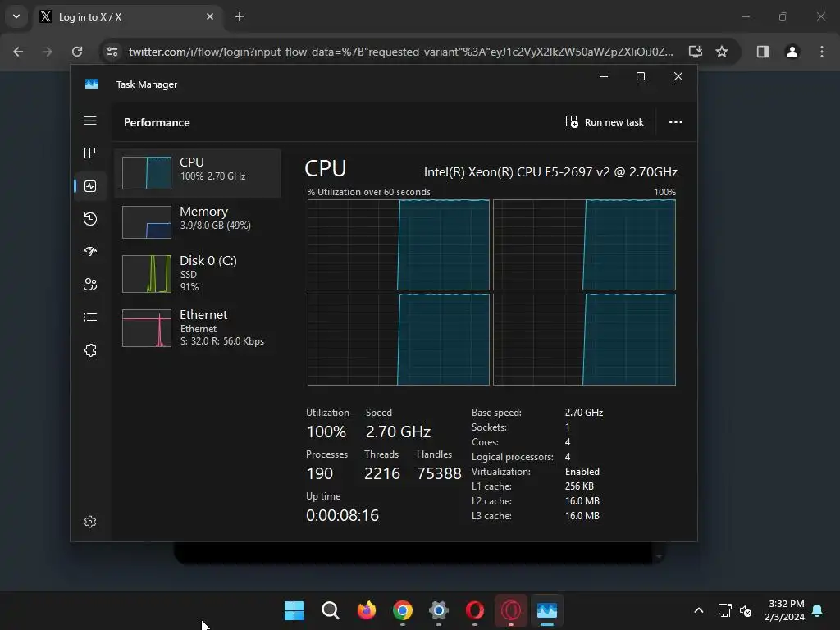Open the tab search dropdown arrow
The image size is (840, 630).
16,16
